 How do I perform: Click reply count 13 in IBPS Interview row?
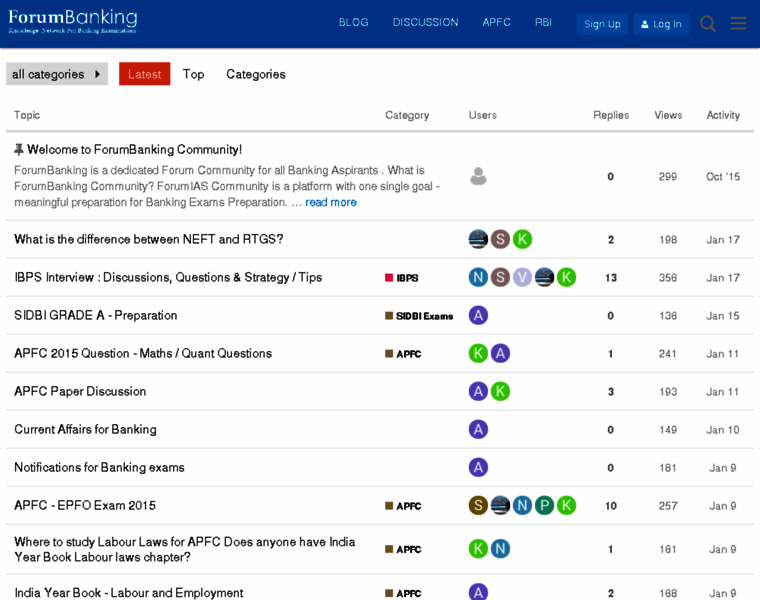pos(611,278)
